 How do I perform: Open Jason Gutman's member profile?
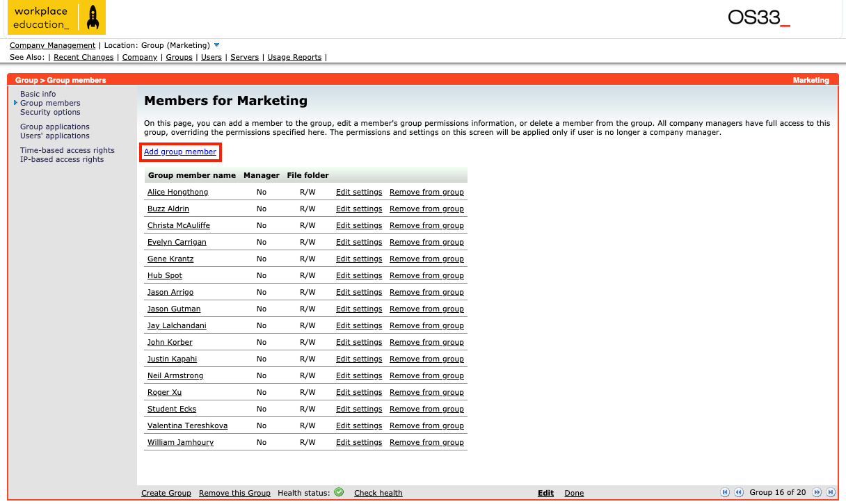point(174,309)
